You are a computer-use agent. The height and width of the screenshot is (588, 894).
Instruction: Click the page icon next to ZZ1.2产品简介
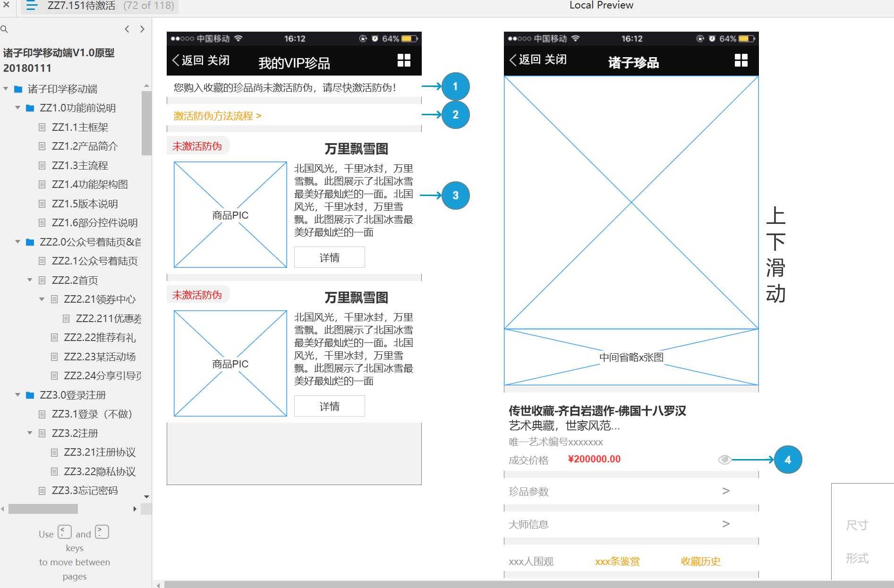coord(43,146)
